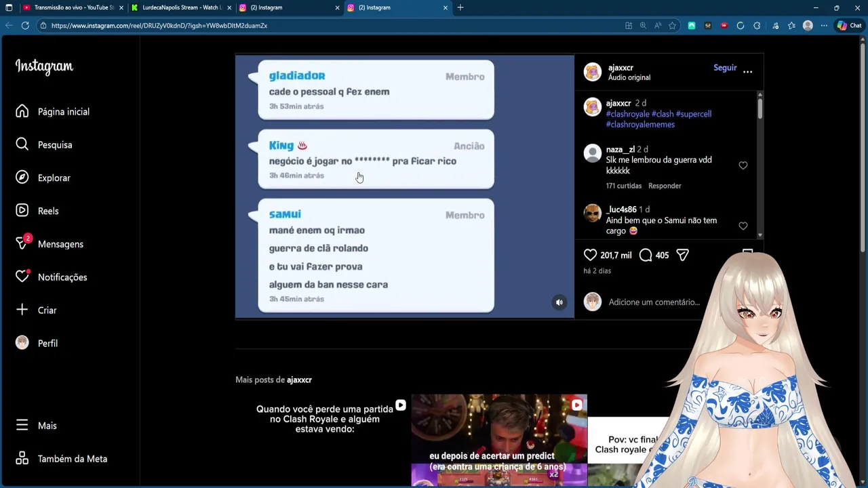868x488 pixels.
Task: View 171 curtidas on comment
Action: [x=624, y=186]
